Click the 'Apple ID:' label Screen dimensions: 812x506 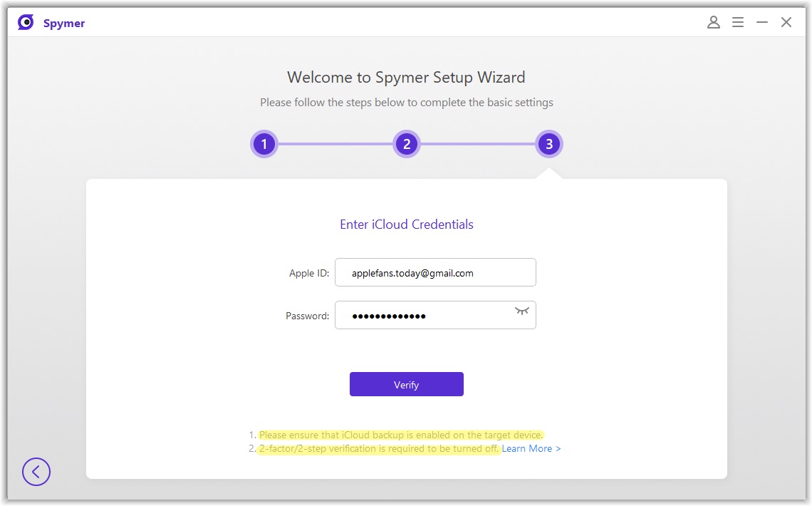[309, 273]
